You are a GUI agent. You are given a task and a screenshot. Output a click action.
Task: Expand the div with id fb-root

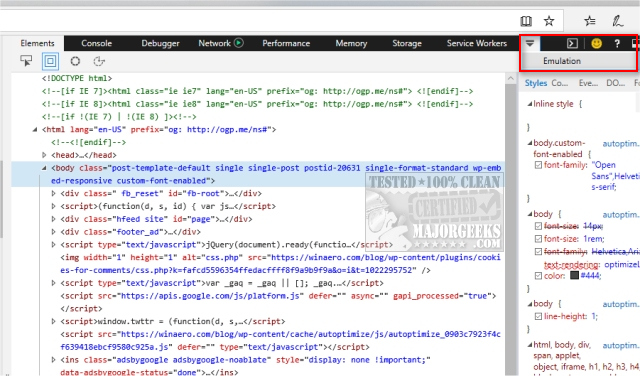coord(53,194)
